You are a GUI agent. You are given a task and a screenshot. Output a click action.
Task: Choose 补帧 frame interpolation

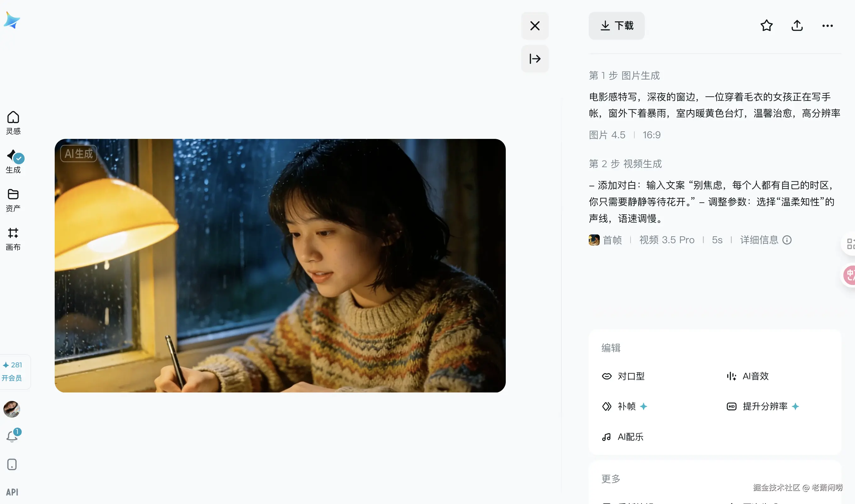click(x=624, y=406)
